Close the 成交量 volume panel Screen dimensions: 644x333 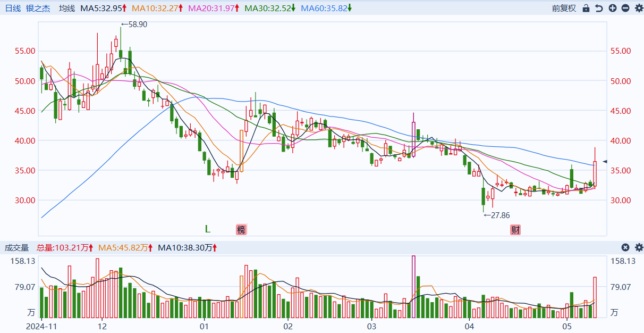[625, 247]
